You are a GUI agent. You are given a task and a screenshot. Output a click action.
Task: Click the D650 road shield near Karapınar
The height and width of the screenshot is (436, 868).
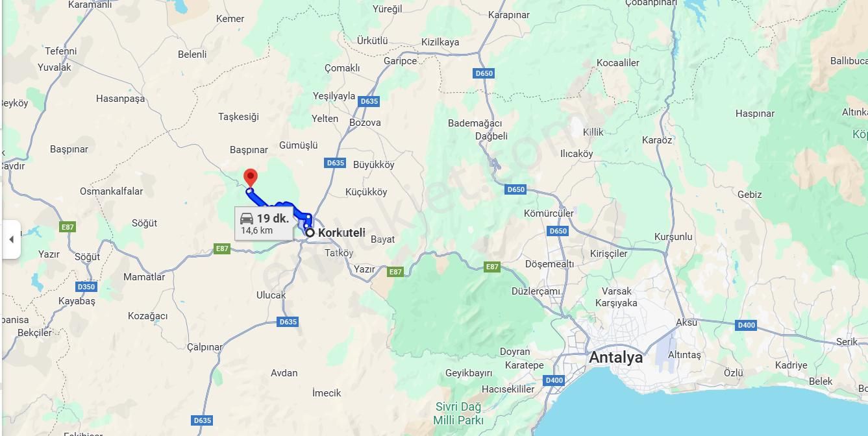pyautogui.click(x=484, y=73)
